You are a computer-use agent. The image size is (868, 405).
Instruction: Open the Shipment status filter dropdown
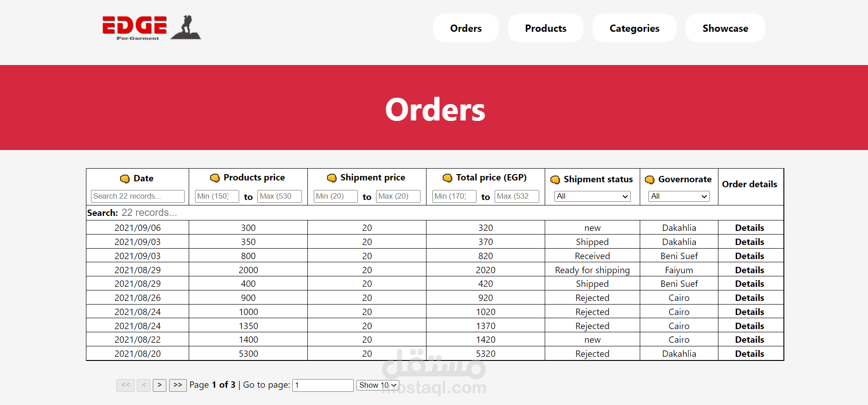pos(592,196)
